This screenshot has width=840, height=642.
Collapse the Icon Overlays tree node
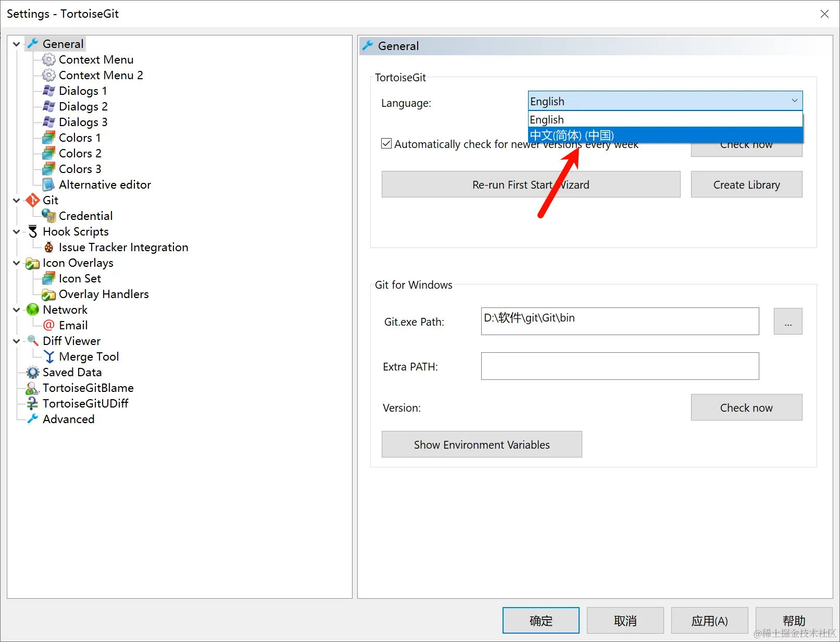tap(17, 263)
